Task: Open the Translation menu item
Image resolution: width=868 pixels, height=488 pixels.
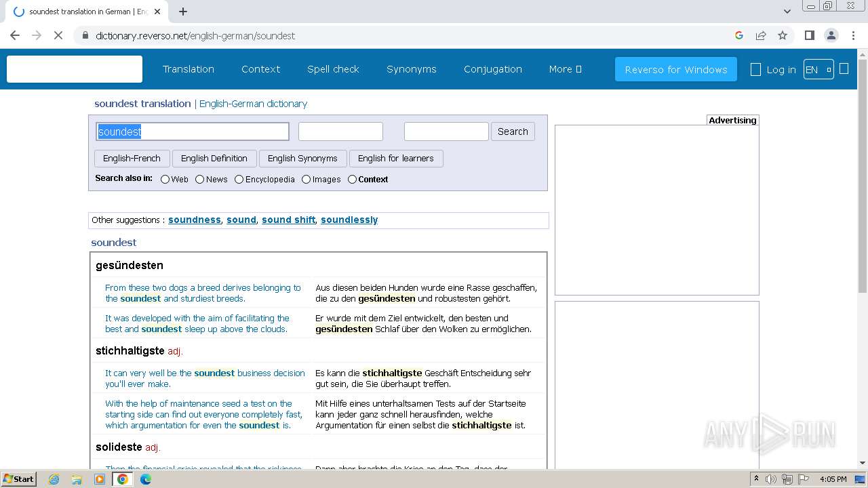Action: 189,69
